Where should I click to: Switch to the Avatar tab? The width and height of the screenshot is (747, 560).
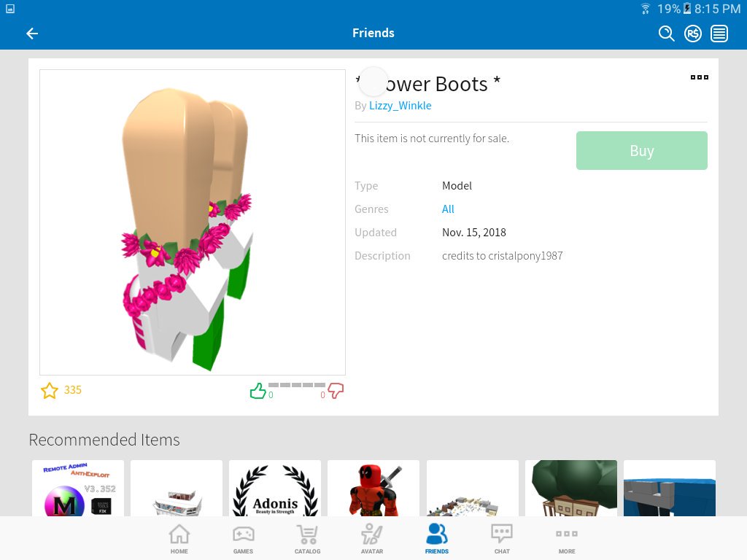click(x=372, y=539)
